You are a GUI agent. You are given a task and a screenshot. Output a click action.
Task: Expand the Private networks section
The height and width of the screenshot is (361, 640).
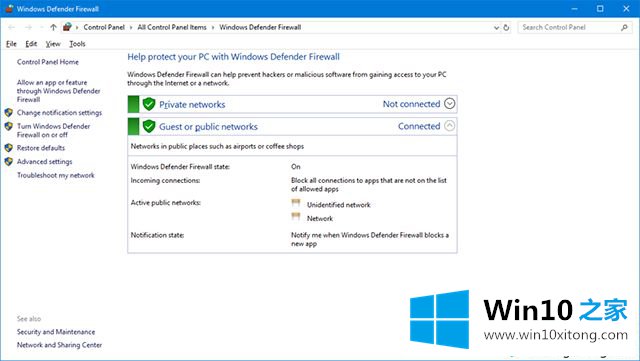coord(449,104)
